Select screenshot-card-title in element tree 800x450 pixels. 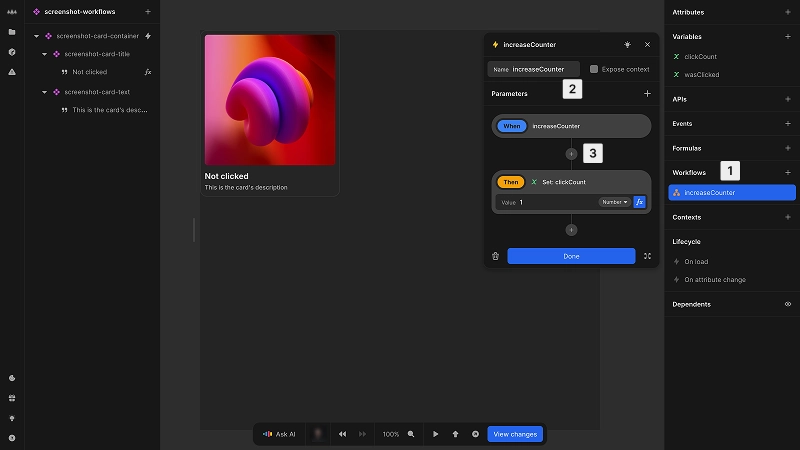coord(97,54)
